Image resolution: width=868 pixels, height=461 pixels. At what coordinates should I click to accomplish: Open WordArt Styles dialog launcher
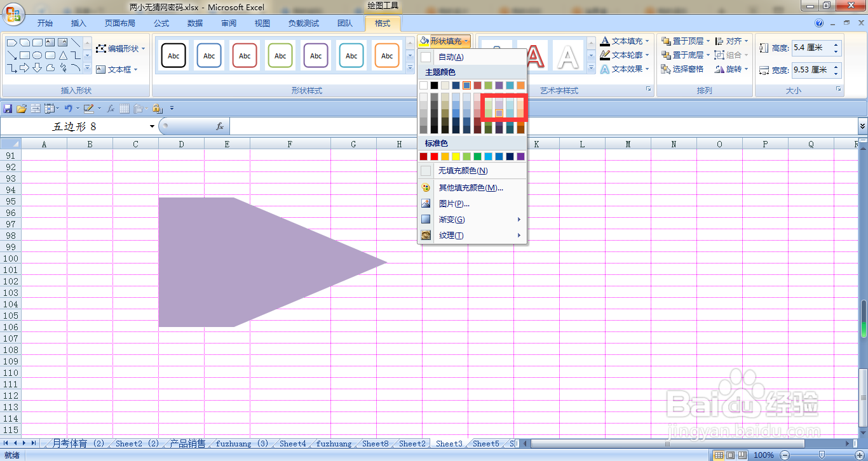tap(649, 90)
